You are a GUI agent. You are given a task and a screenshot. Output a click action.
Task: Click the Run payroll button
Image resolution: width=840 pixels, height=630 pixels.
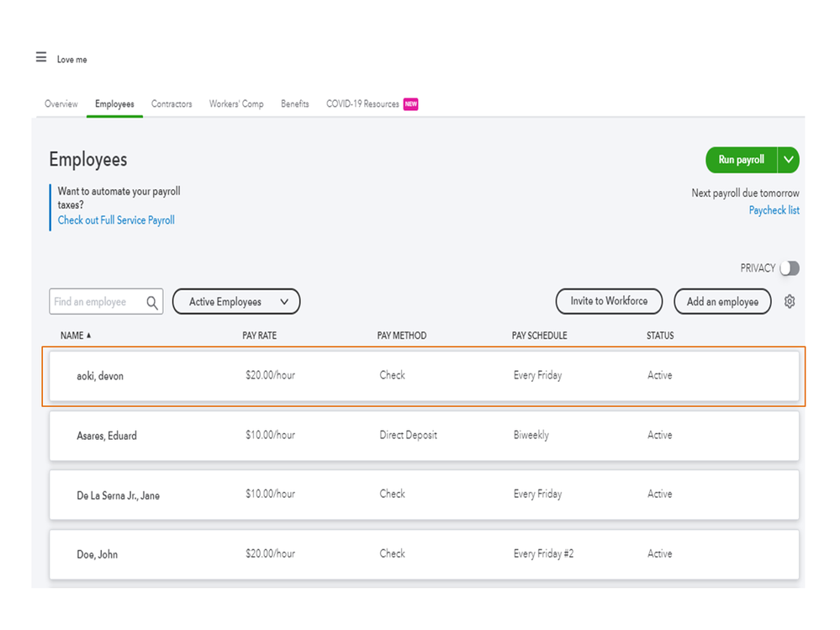click(x=741, y=160)
